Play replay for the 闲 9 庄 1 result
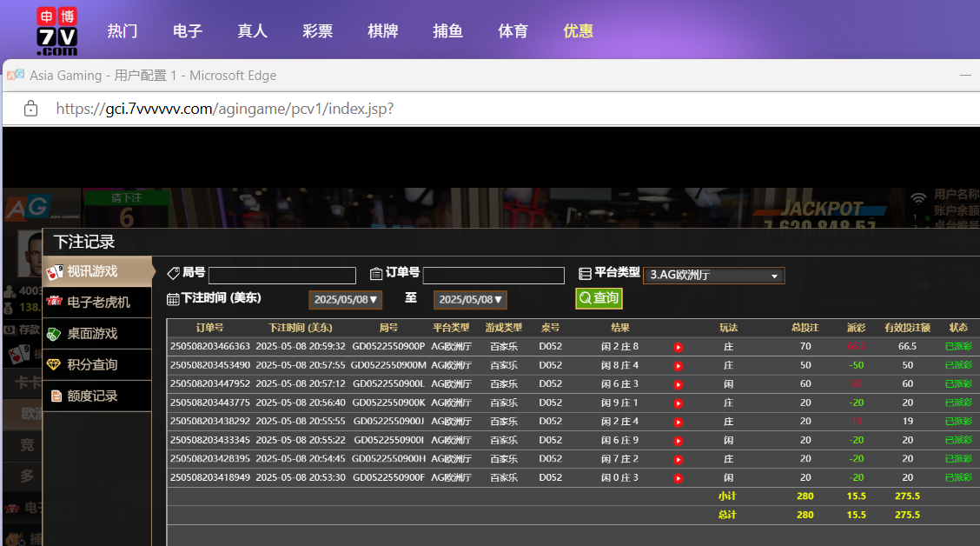This screenshot has width=980, height=546. (x=678, y=403)
